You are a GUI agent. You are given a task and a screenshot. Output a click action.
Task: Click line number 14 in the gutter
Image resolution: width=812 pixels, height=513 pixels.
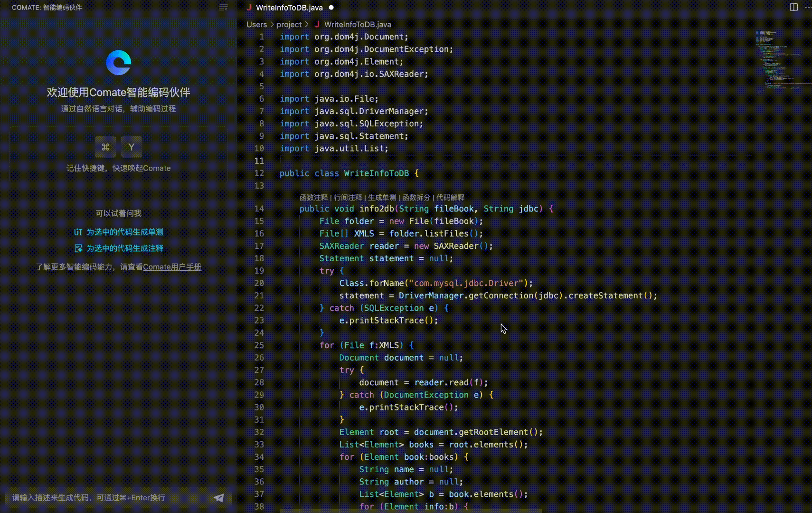pyautogui.click(x=259, y=209)
